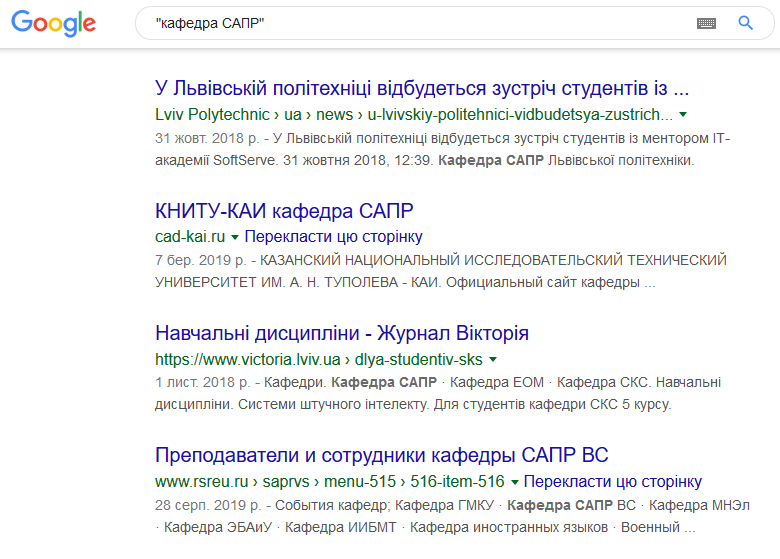Expand dropdown arrow next to Lviv Polytechnic URL

(683, 114)
